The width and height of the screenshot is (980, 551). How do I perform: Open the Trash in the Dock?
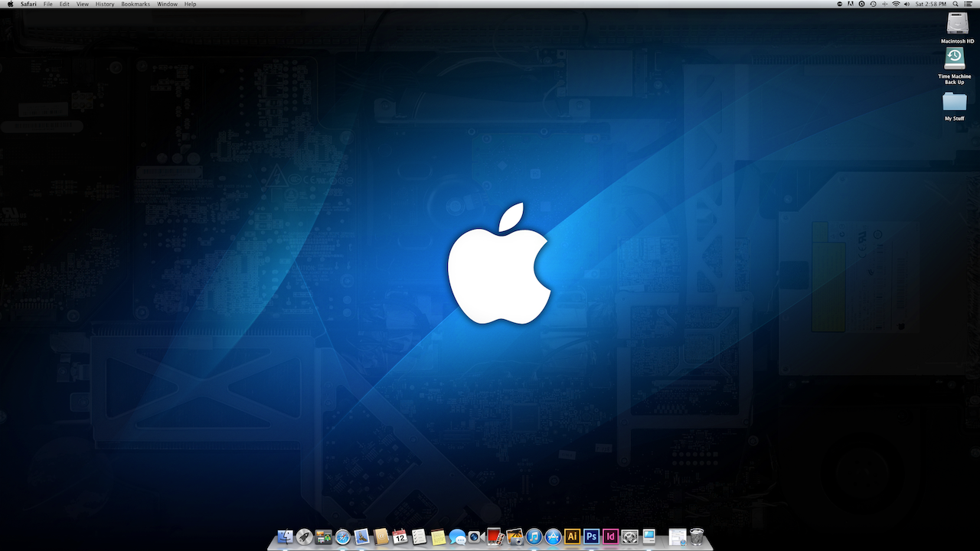[x=697, y=536]
